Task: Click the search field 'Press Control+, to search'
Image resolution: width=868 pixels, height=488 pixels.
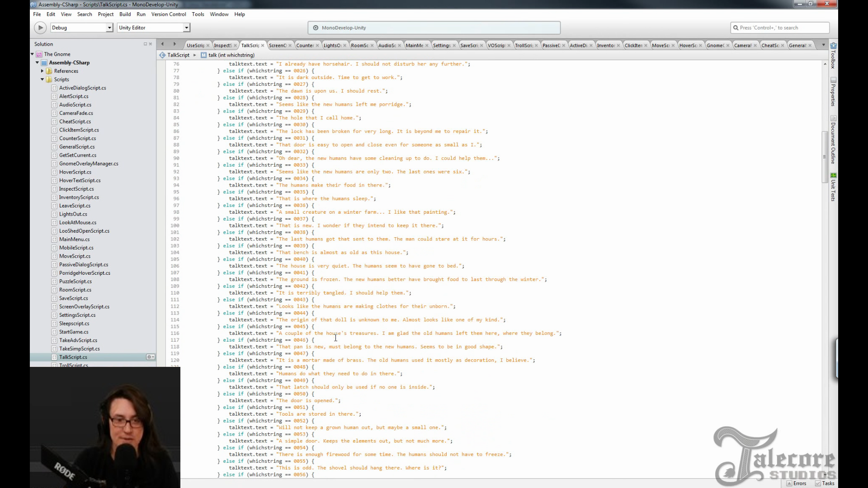Action: coord(780,28)
